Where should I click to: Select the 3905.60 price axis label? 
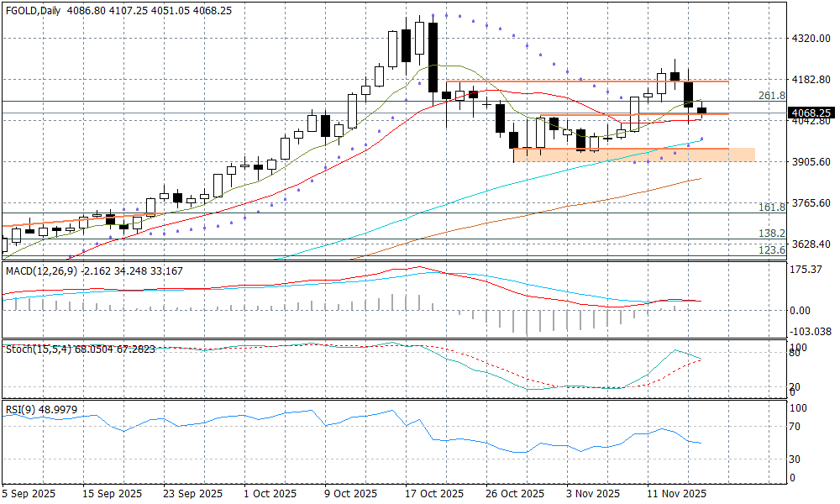tap(811, 162)
